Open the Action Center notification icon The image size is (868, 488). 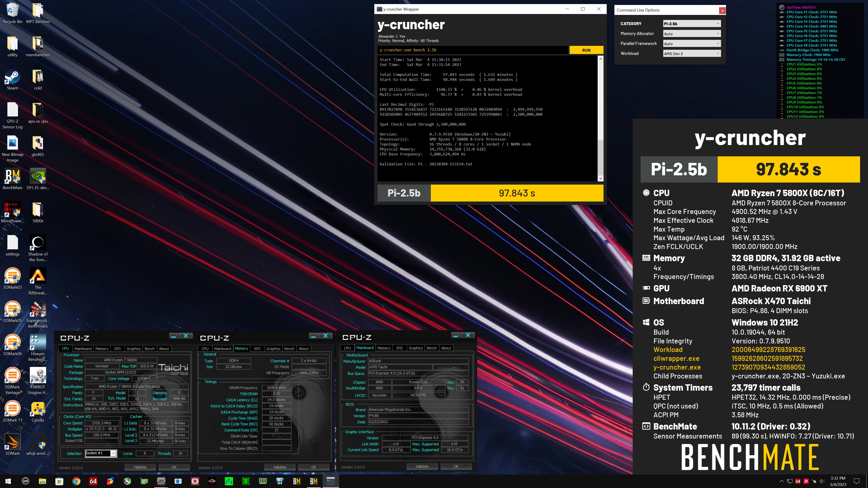pyautogui.click(x=856, y=481)
